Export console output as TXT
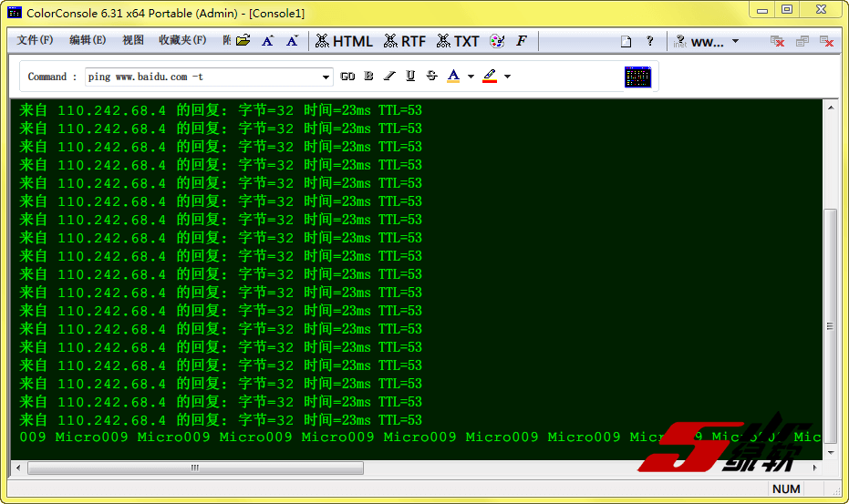Screen dimensions: 849x504 click(x=458, y=41)
